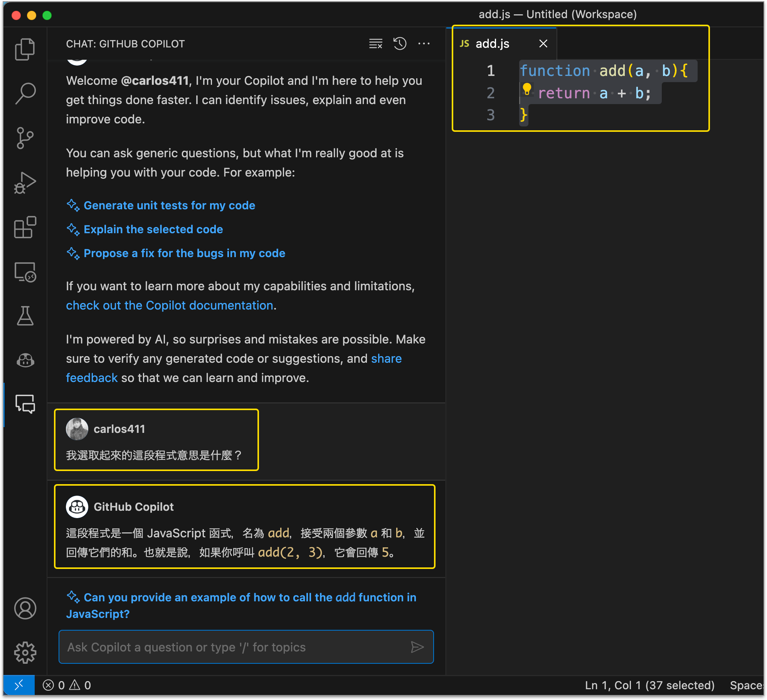Open the Run and Debug view
Viewport: 767px width, 700px height.
(x=25, y=183)
